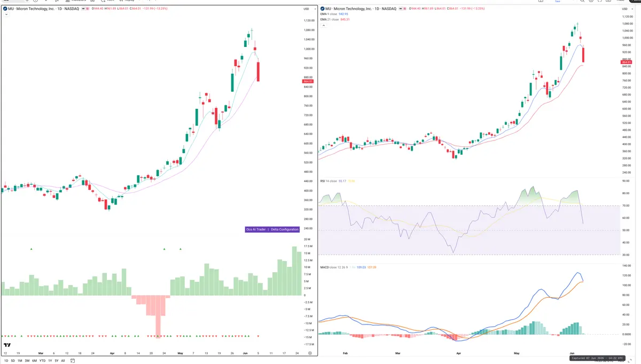
Task: Click the EMA 21 value 845.31
Action: pos(345,19)
